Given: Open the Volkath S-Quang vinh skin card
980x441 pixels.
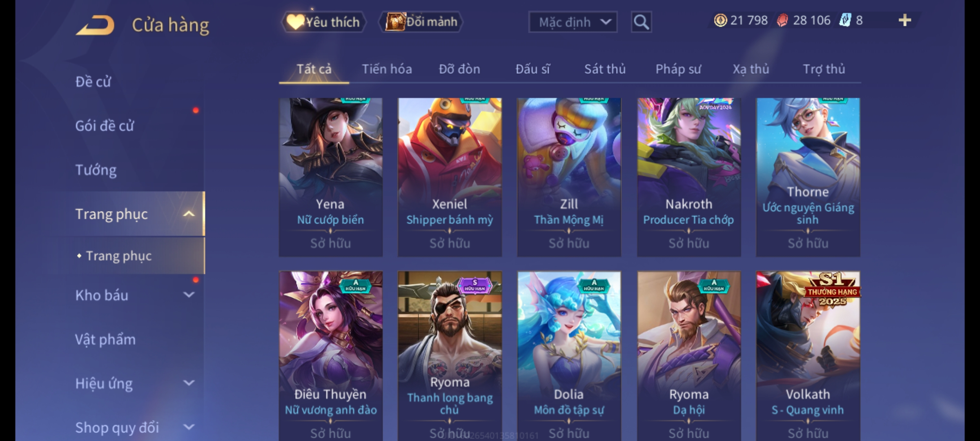Looking at the screenshot, I should pos(808,356).
